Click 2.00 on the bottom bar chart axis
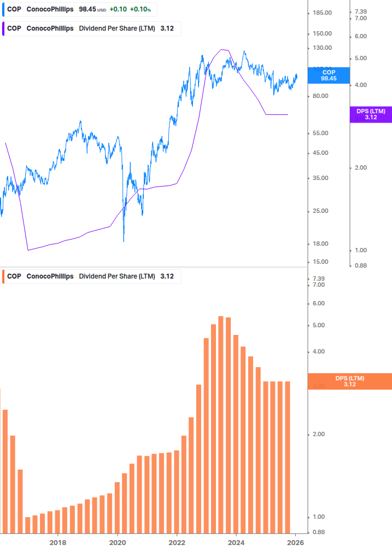The height and width of the screenshot is (550, 392). click(319, 435)
